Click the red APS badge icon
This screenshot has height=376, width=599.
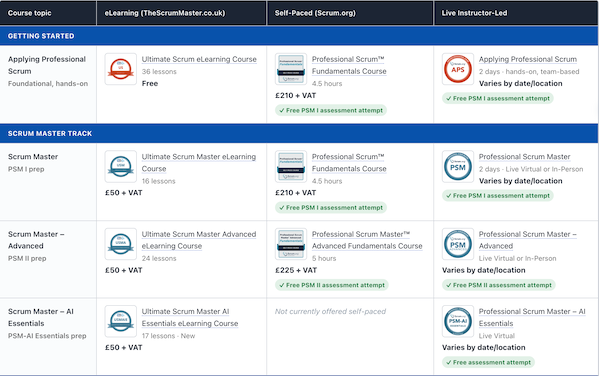coord(458,69)
